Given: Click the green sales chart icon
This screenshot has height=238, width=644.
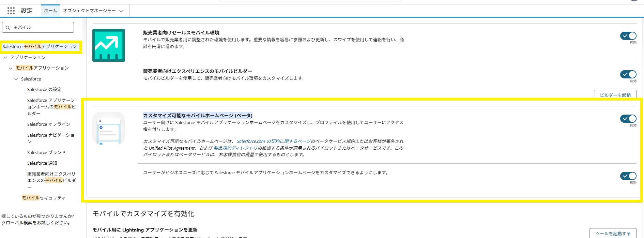Looking at the screenshot, I should [x=108, y=45].
